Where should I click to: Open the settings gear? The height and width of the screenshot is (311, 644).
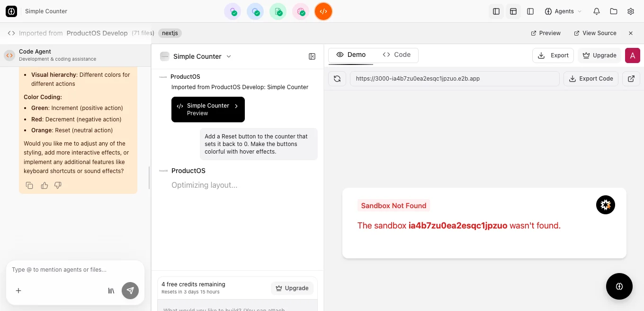coord(631,11)
